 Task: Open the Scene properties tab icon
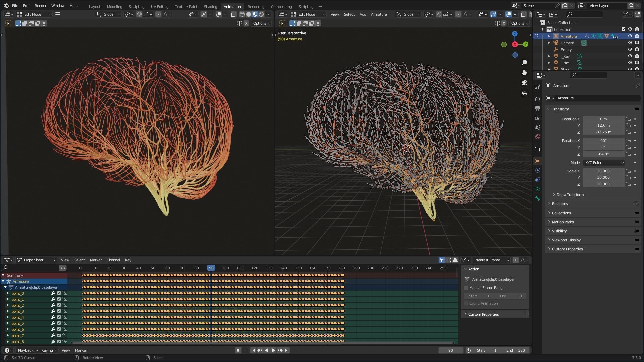tap(538, 127)
